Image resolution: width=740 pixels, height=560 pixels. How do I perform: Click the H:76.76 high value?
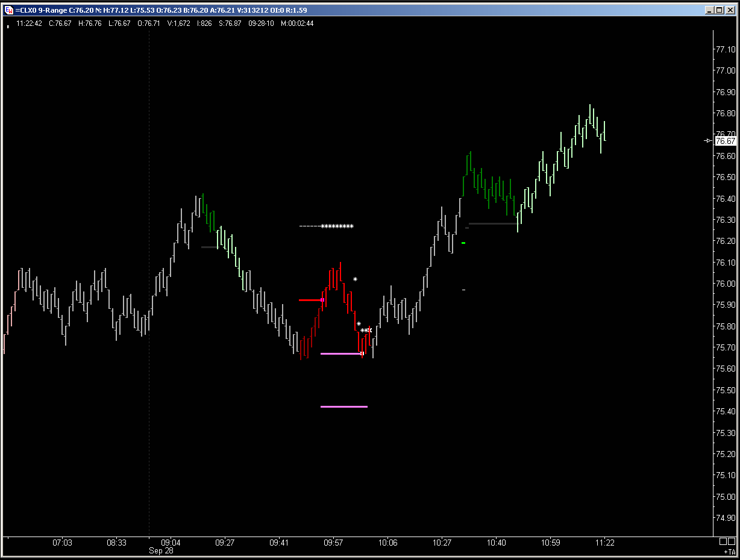click(x=90, y=23)
